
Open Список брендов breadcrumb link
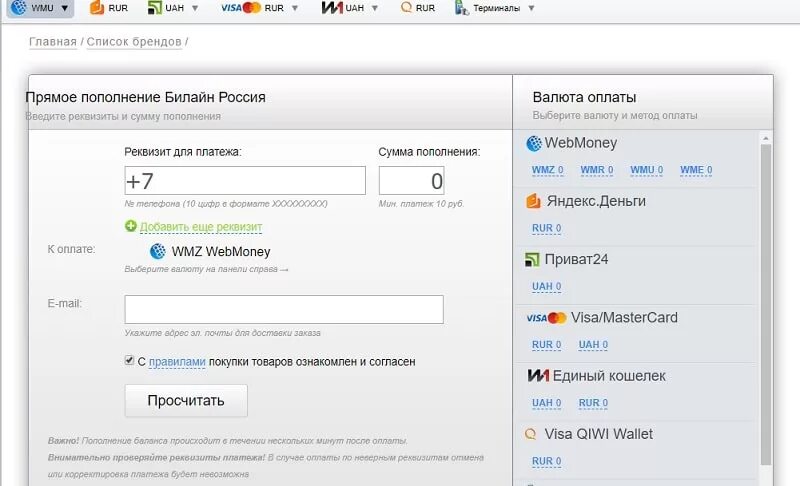tap(134, 42)
